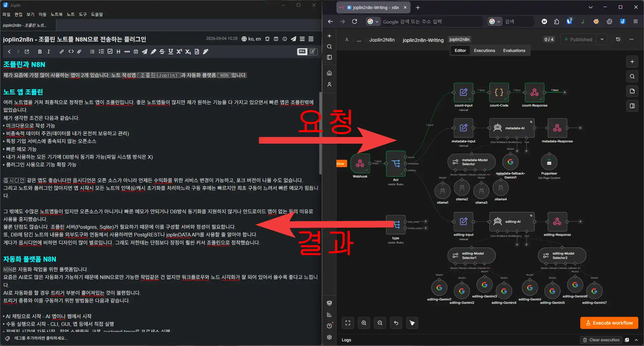
Task: Apply the highlighter in Joplin toolbar
Action: click(153, 52)
